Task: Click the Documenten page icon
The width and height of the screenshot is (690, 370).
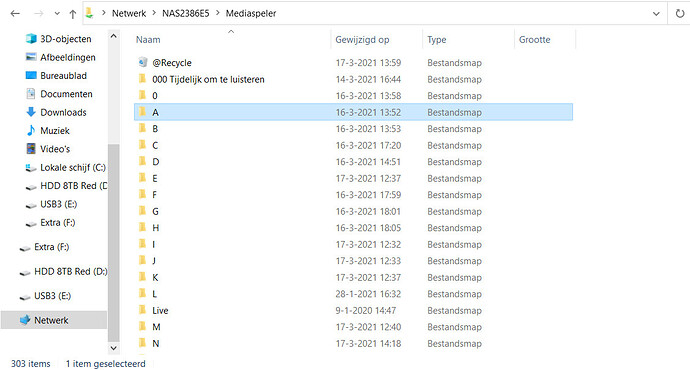Action: click(x=31, y=94)
